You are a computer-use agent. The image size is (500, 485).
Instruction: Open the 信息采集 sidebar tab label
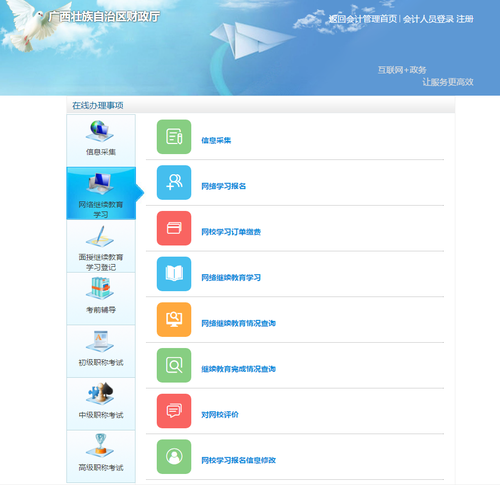click(x=101, y=152)
